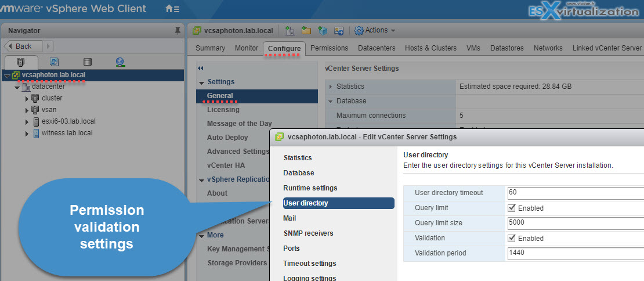Switch to the Datacenters tab

[377, 48]
